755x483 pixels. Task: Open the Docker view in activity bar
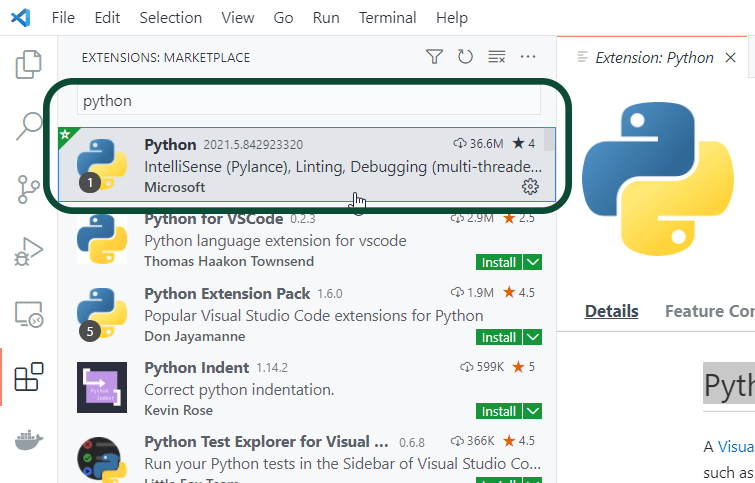[x=28, y=439]
